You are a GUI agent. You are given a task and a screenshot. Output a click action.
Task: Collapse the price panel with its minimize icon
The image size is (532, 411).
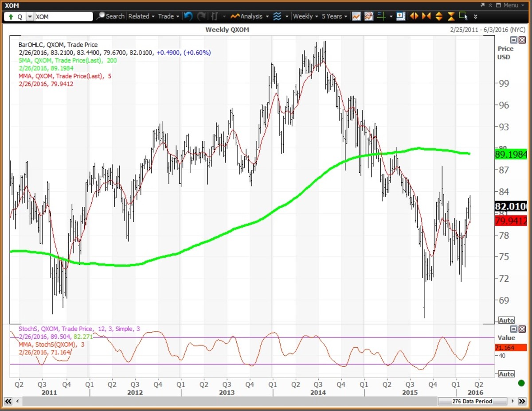pos(513,40)
